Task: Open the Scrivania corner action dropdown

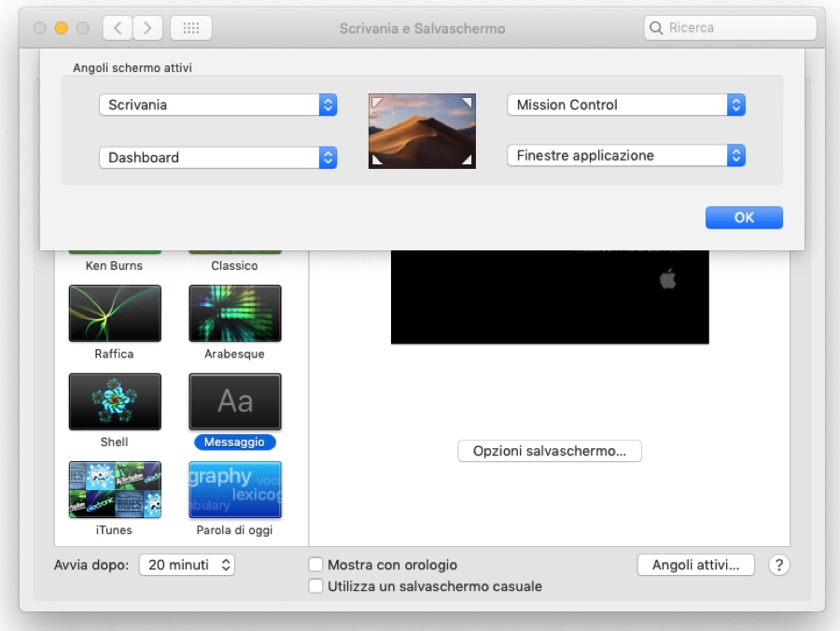Action: click(x=217, y=105)
